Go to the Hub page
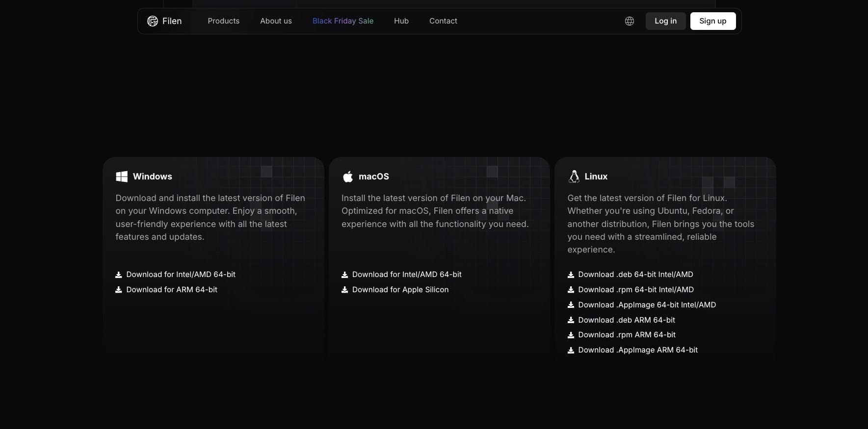868x429 pixels. pos(401,21)
